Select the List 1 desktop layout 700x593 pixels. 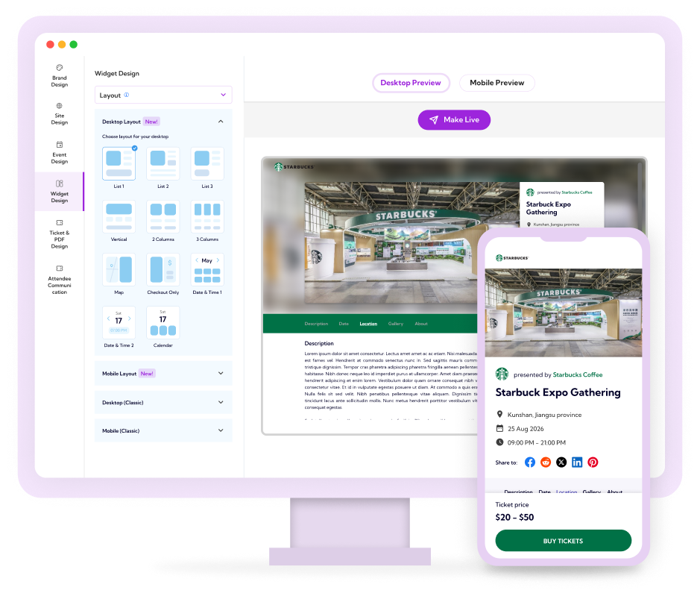pos(119,163)
